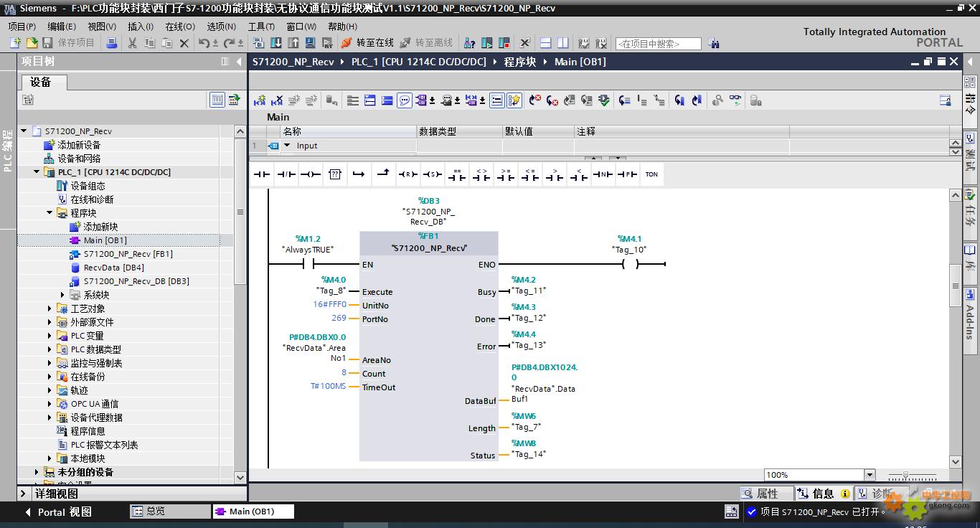The image size is (980, 528).
Task: Cut selection with the scissors icon
Action: coord(132,43)
